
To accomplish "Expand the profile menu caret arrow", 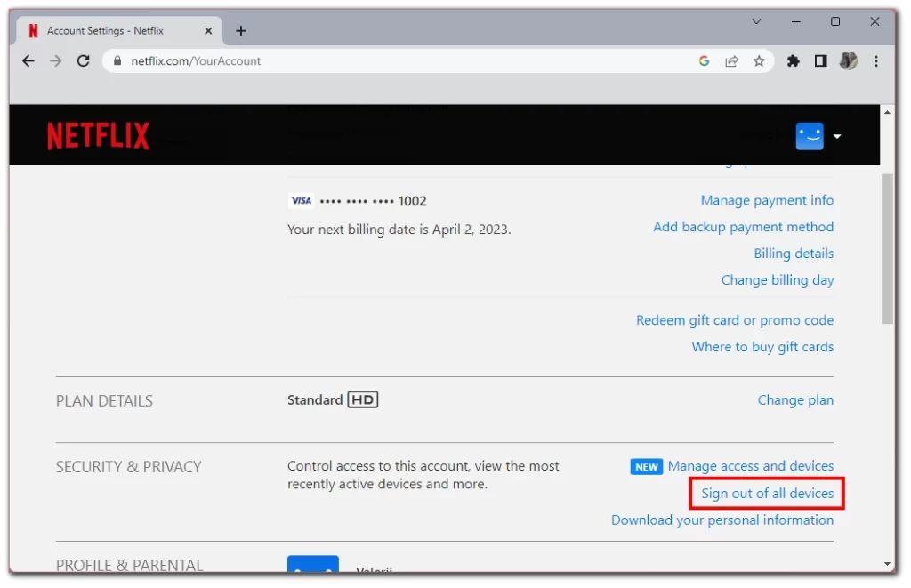I will click(x=836, y=136).
